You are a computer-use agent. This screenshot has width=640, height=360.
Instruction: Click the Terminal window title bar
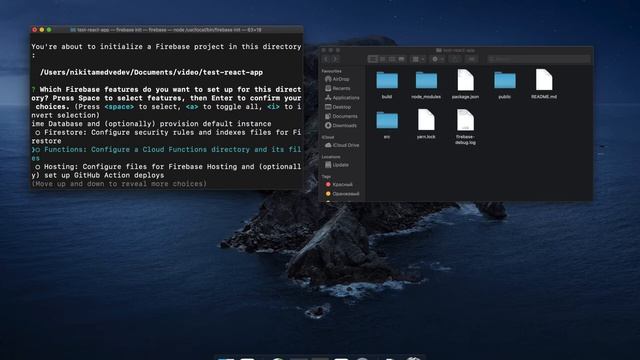tap(167, 30)
